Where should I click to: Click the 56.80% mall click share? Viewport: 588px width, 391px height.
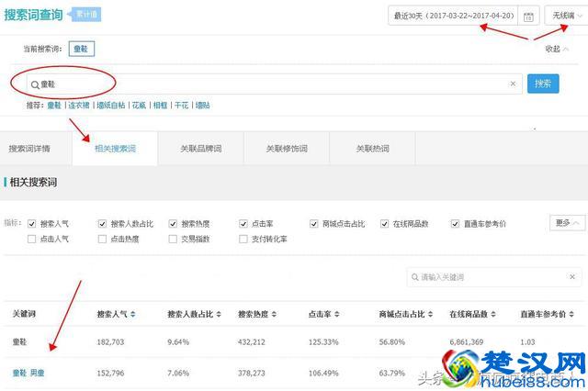click(392, 342)
